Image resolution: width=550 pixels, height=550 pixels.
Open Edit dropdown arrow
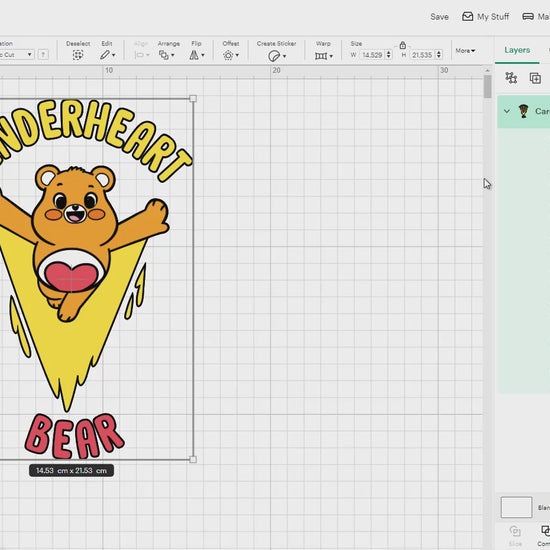tap(113, 55)
